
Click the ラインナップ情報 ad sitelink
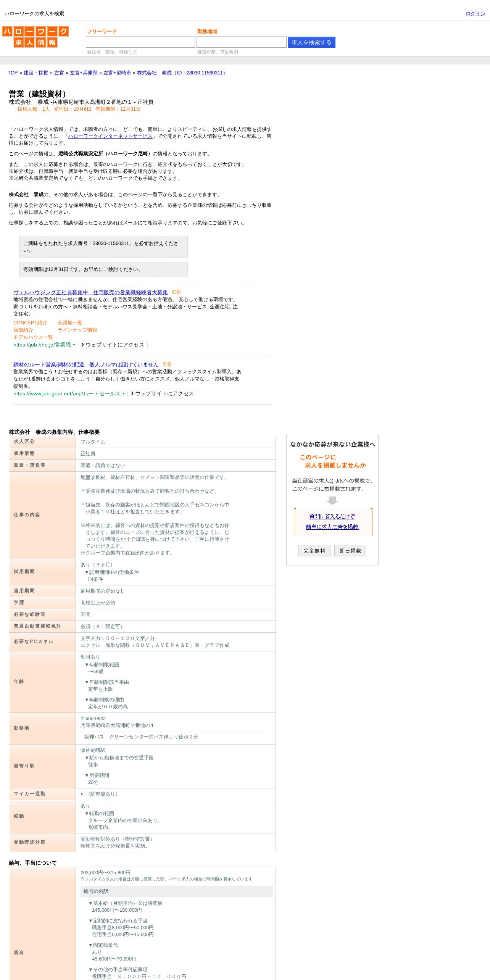click(x=77, y=330)
